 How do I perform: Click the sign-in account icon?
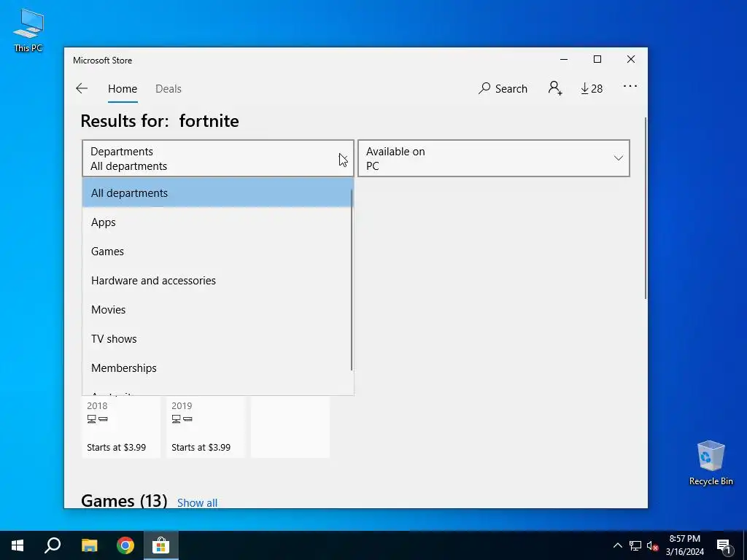click(x=555, y=88)
